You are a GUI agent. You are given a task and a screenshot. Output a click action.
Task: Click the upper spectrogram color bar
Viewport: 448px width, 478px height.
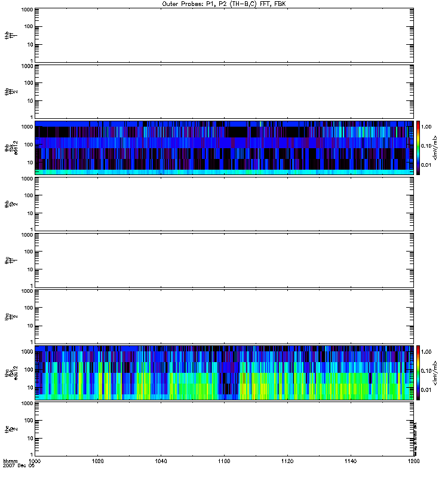419,147
